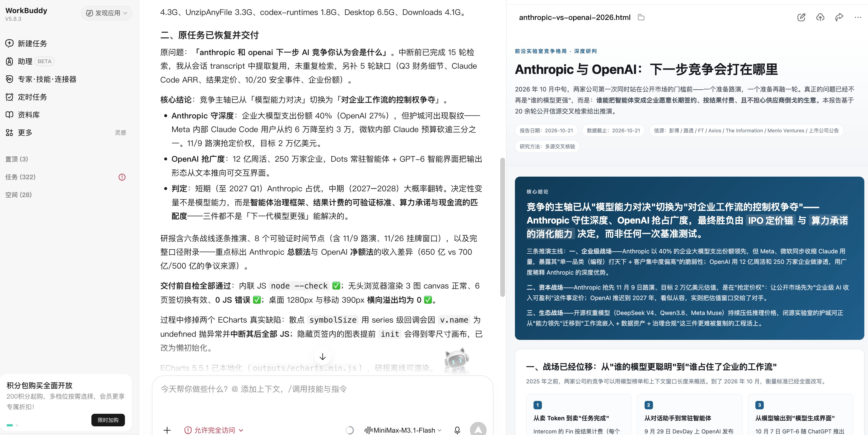Click the 研究方法：多源交叉核验 tag
This screenshot has height=435, width=868.
point(547,146)
